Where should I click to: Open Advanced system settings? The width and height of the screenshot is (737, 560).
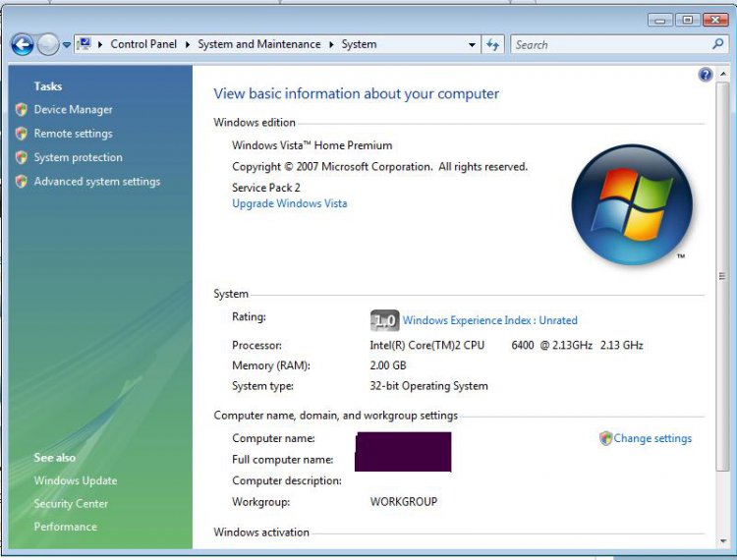(97, 182)
